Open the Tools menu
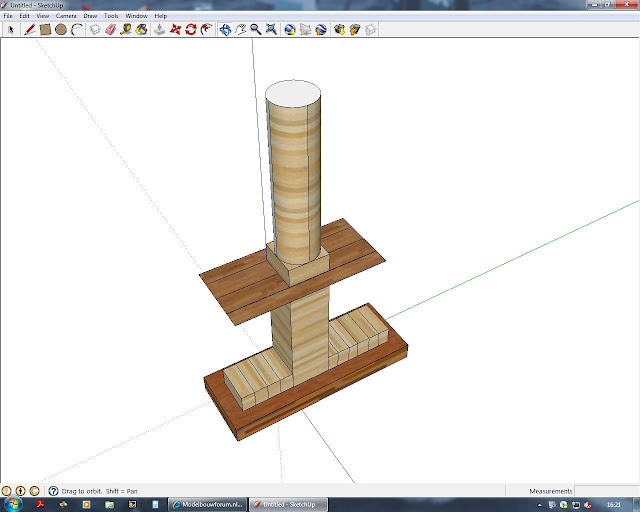640x512 pixels. [x=111, y=16]
